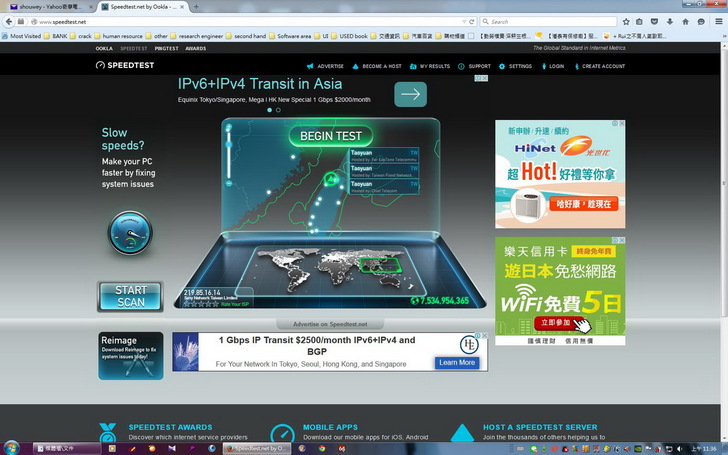Open the Software area bookmarks folder

point(290,36)
